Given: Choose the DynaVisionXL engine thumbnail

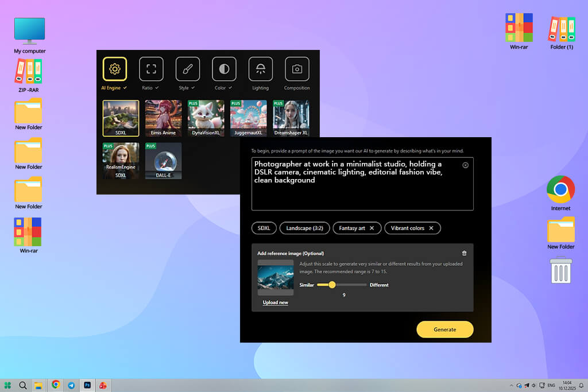Looking at the screenshot, I should click(206, 118).
